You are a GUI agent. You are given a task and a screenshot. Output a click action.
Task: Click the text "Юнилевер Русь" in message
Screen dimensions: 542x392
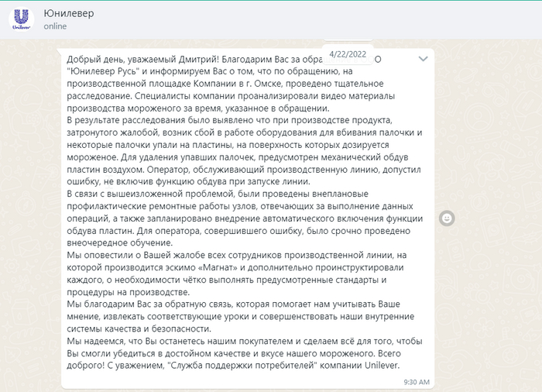(103, 71)
